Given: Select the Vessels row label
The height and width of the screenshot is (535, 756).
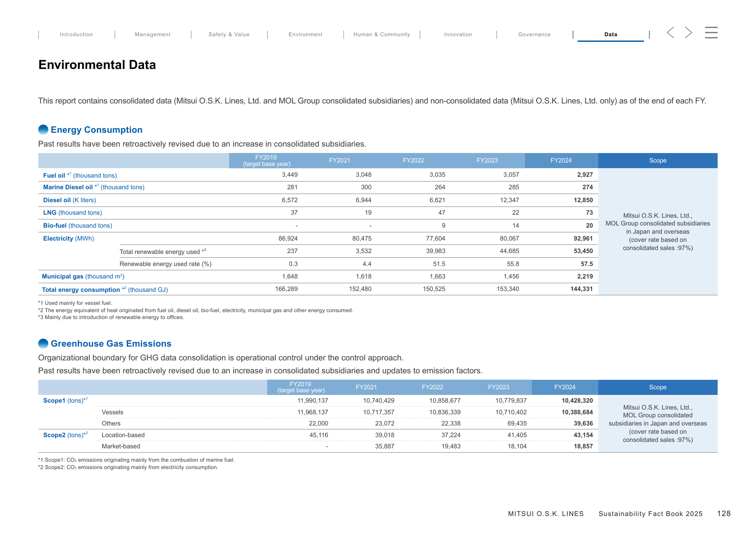Looking at the screenshot, I should (112, 412).
